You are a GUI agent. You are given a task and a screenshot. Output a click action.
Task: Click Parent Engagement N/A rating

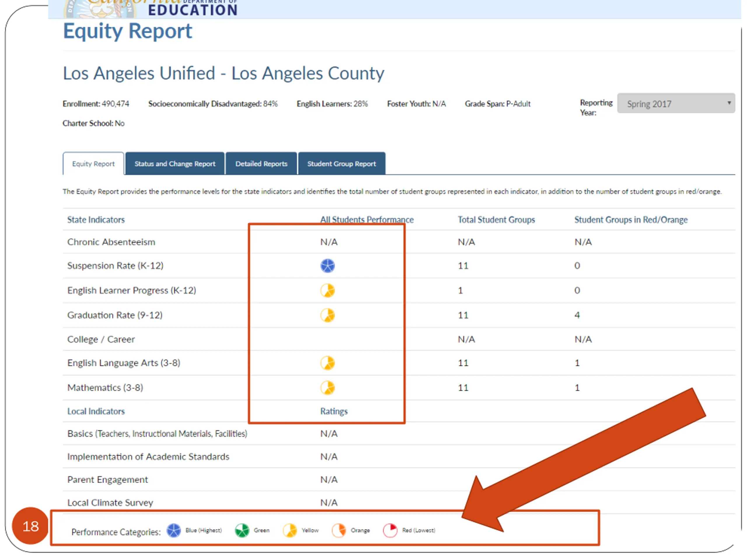(x=329, y=480)
